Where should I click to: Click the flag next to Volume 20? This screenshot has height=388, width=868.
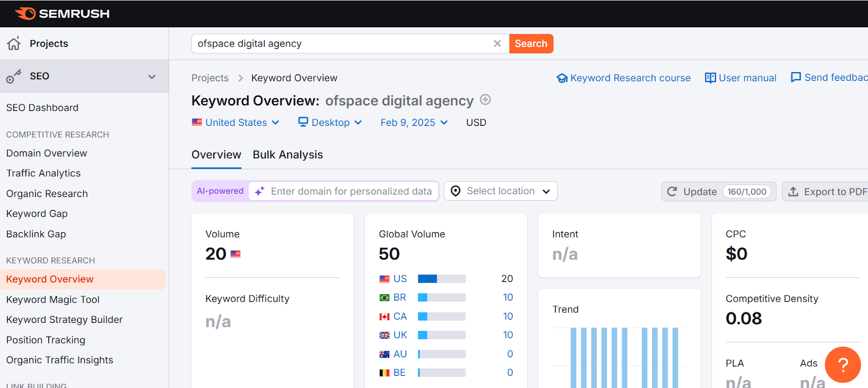235,254
